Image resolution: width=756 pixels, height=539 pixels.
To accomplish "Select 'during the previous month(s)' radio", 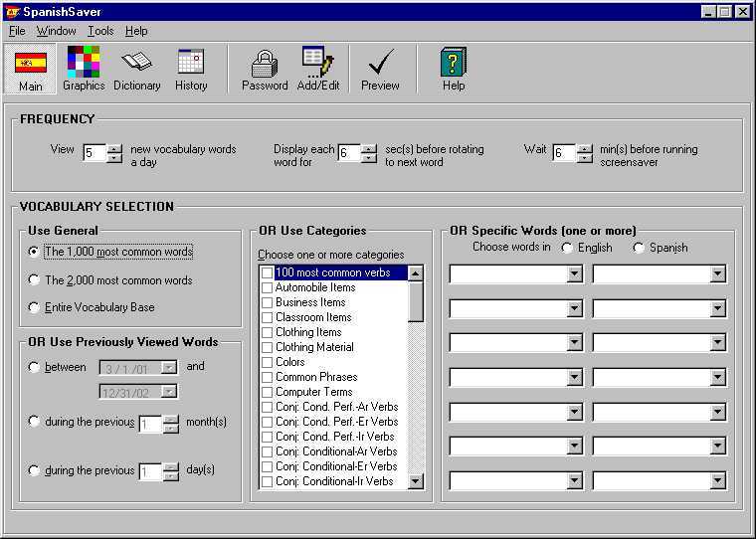I will [33, 422].
